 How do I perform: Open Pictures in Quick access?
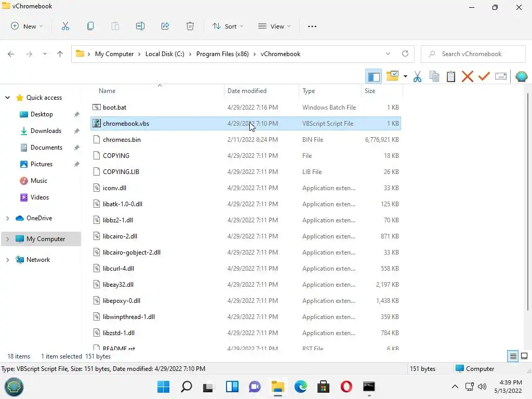point(42,164)
